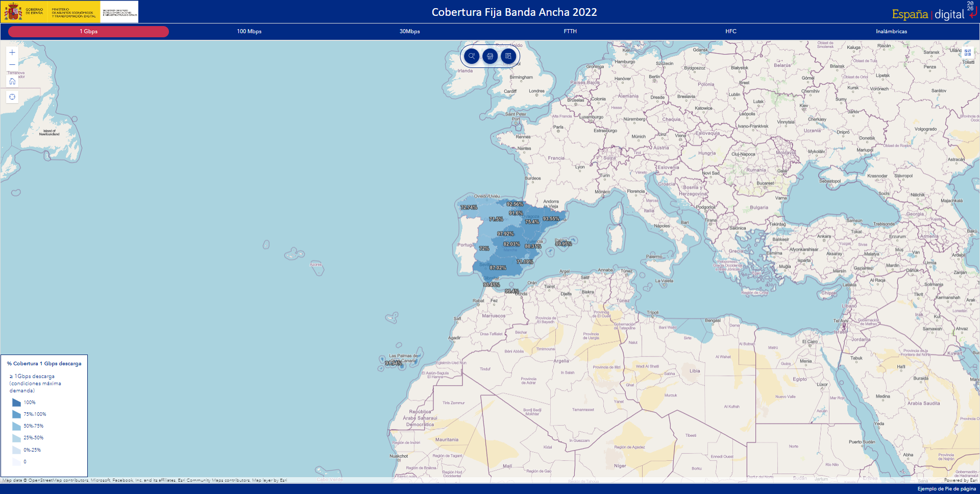Image resolution: width=980 pixels, height=494 pixels.
Task: Click the 71.16% Murcia coverage label
Action: (x=525, y=262)
